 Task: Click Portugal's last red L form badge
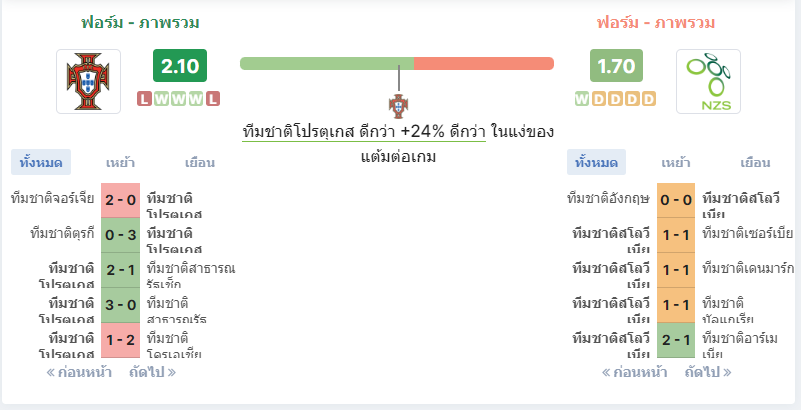(x=213, y=99)
